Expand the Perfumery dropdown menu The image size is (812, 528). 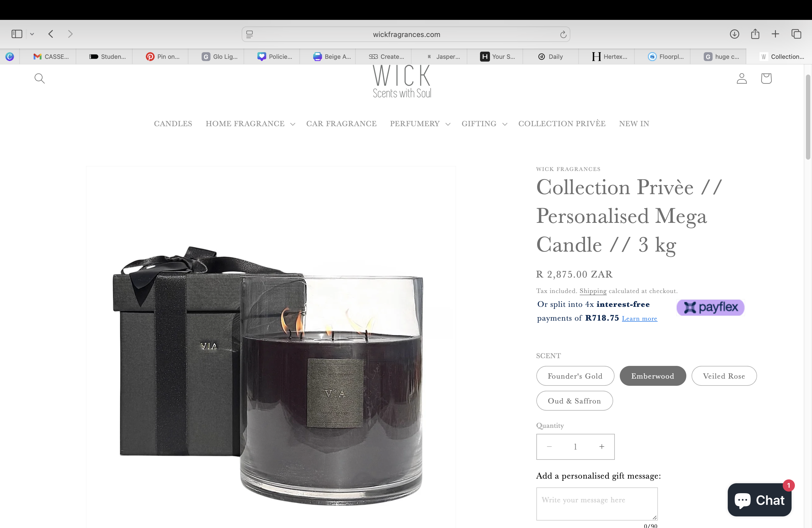[420, 123]
